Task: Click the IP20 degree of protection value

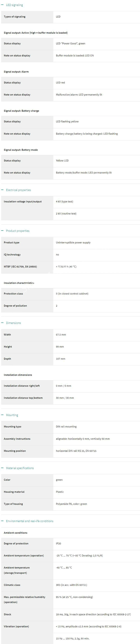Action: pyautogui.click(x=58, y=544)
